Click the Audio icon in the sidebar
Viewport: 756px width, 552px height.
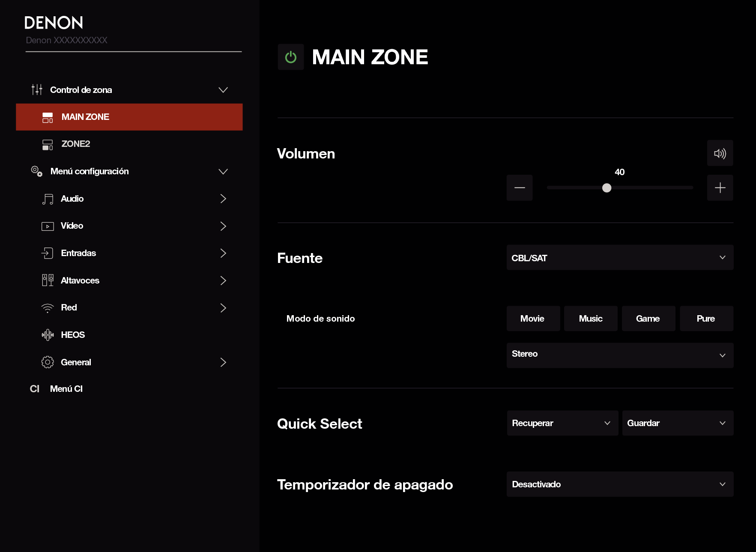47,198
